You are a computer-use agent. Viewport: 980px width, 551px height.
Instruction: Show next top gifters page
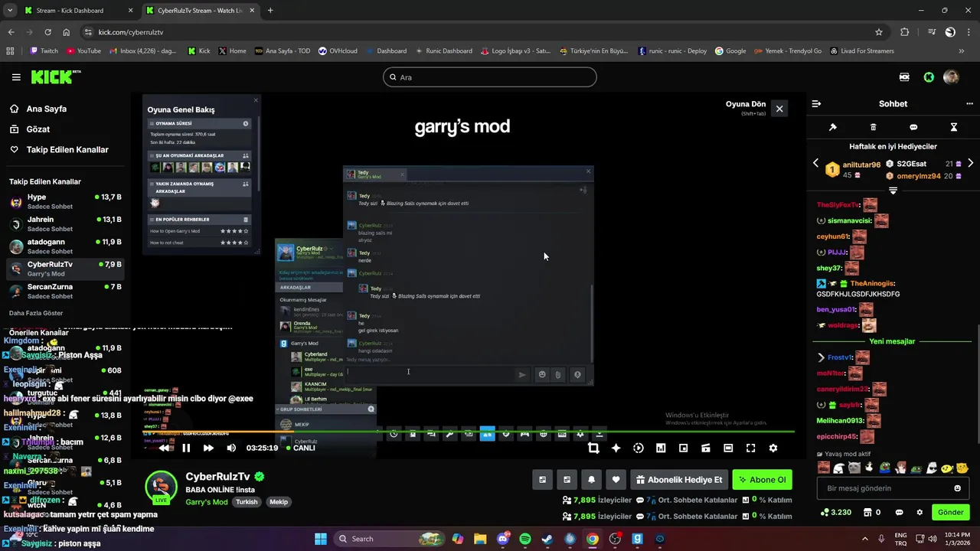click(x=970, y=164)
